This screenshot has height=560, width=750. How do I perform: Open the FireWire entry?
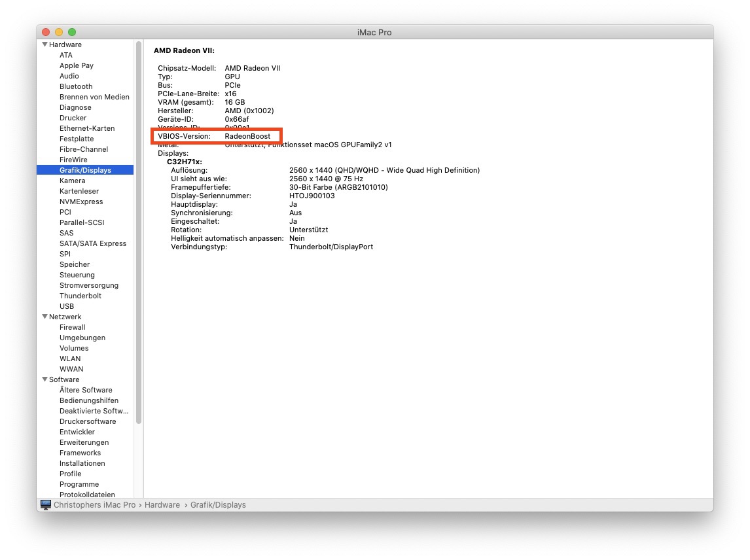[74, 160]
